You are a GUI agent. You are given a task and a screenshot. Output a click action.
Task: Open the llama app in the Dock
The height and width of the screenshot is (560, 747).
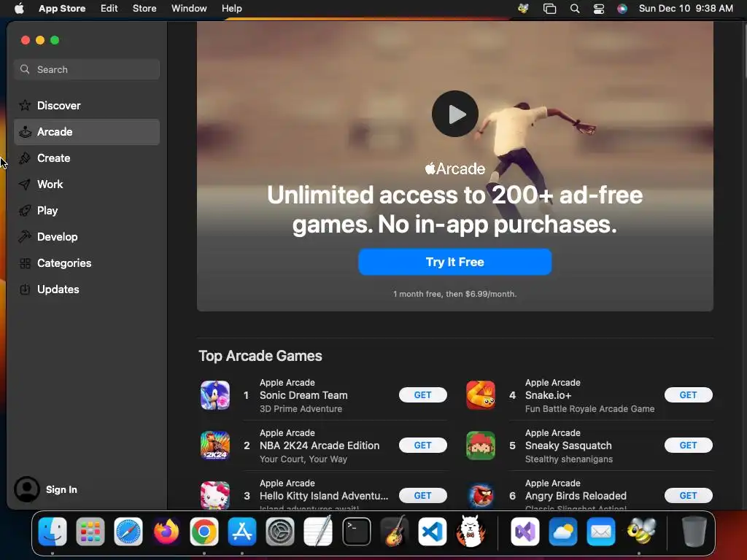pos(471,531)
